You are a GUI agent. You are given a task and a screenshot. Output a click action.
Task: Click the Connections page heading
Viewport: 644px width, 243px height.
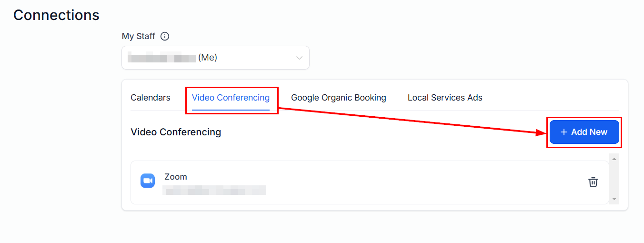pos(56,15)
